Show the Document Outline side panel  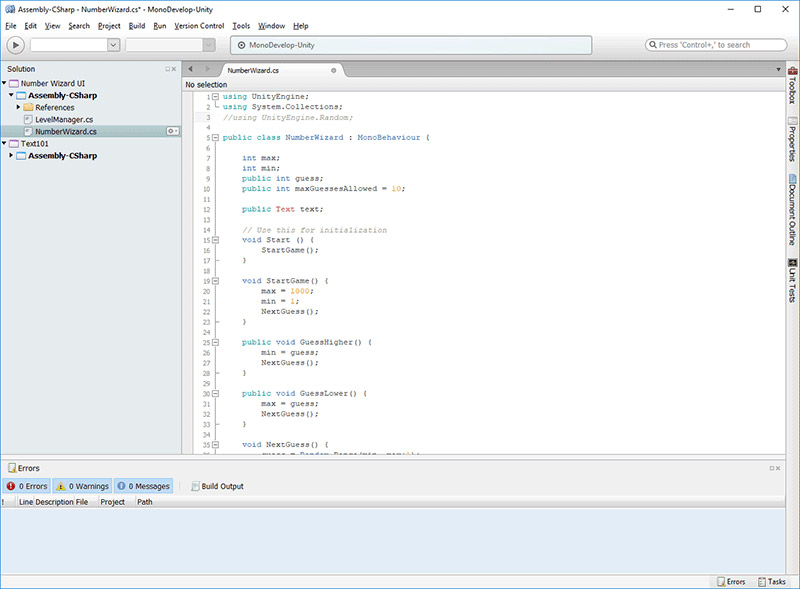pos(792,209)
